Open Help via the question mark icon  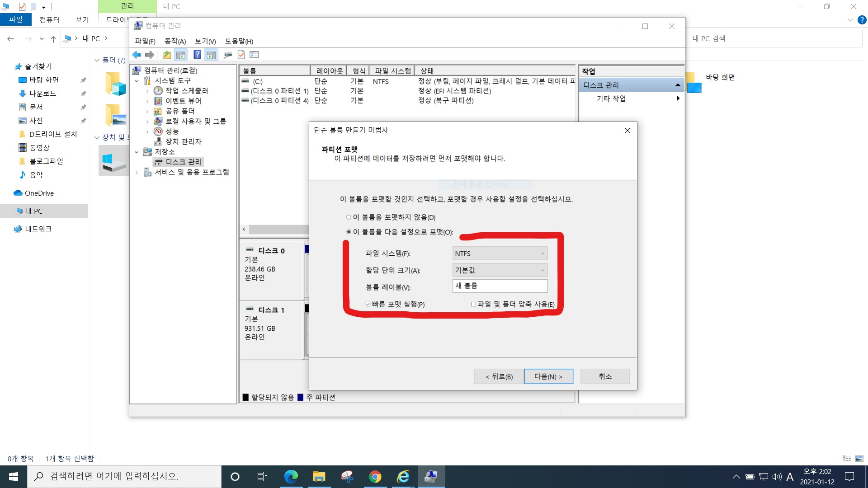tap(197, 55)
